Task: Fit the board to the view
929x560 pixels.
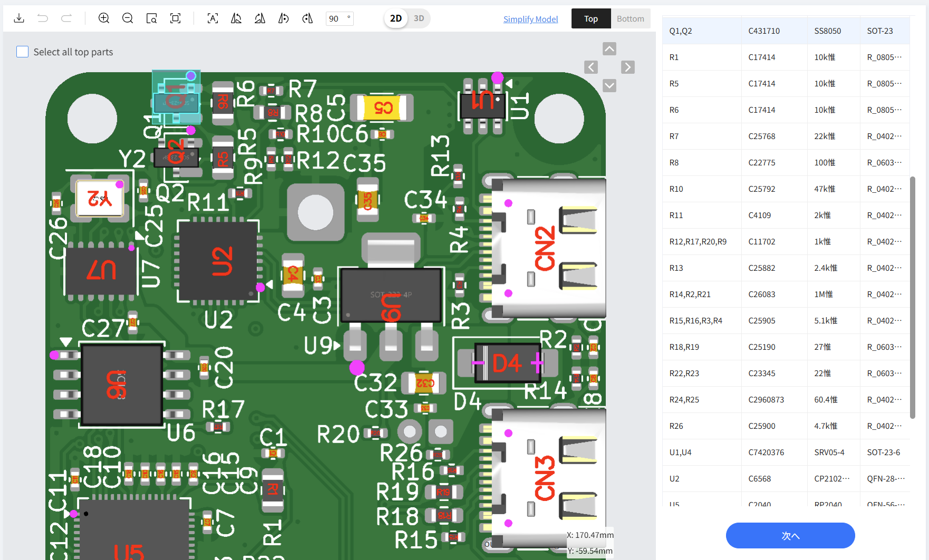Action: [176, 18]
